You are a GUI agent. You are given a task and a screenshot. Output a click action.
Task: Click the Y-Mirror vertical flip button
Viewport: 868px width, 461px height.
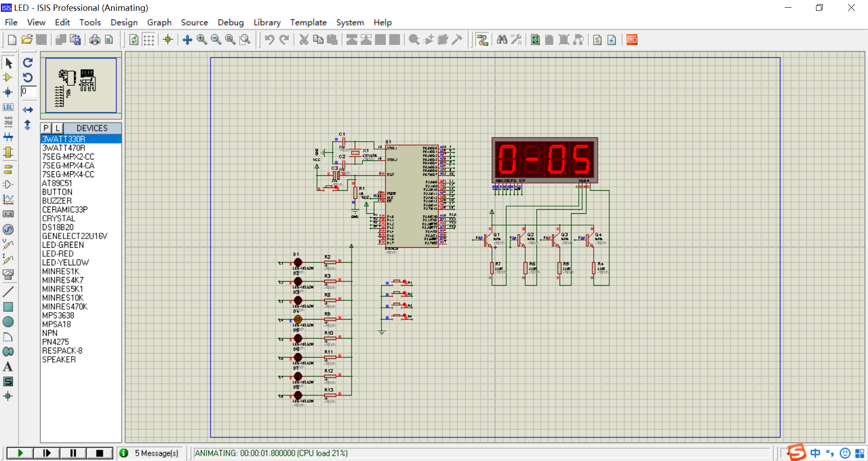[x=28, y=125]
